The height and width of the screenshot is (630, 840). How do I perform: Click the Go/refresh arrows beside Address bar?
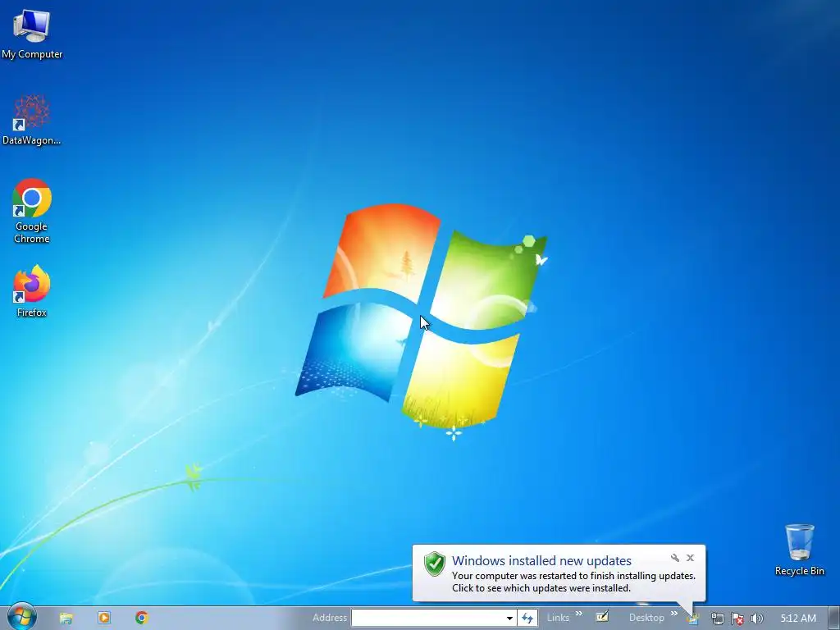(527, 618)
